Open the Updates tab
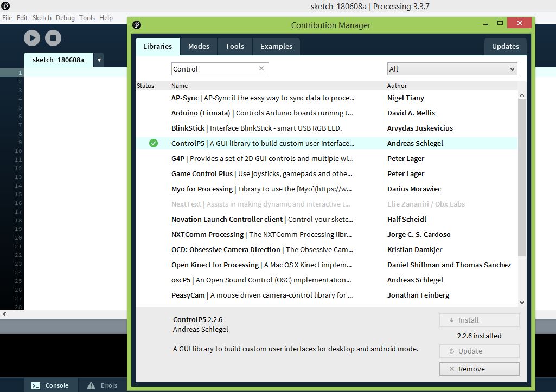The width and height of the screenshot is (556, 392). 506,47
